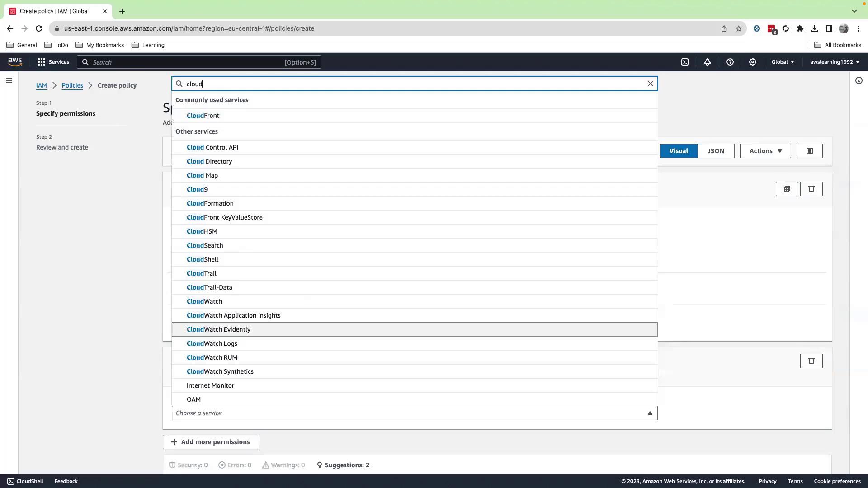868x488 pixels.
Task: Go to Policies breadcrumb link
Action: pos(72,86)
